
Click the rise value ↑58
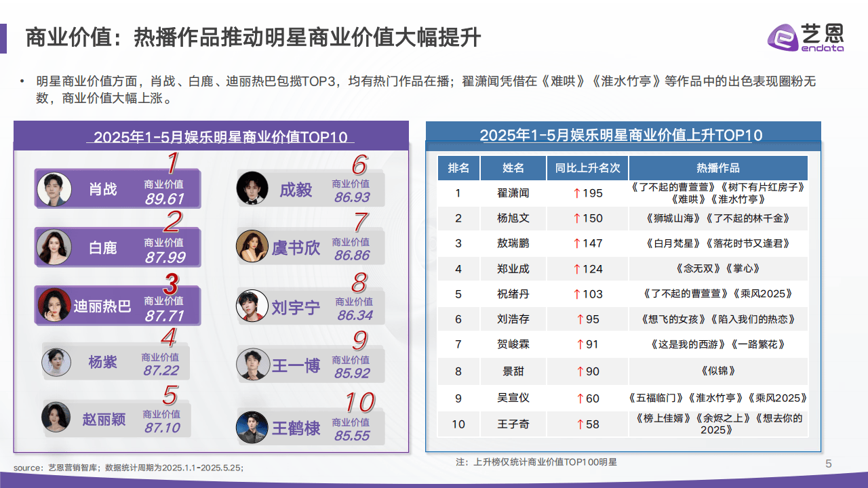(588, 424)
